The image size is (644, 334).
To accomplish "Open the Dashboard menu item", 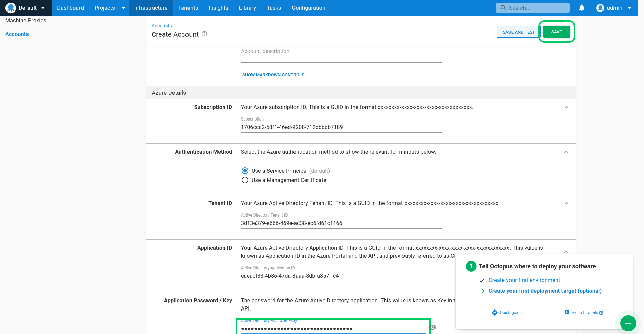I will tap(70, 8).
